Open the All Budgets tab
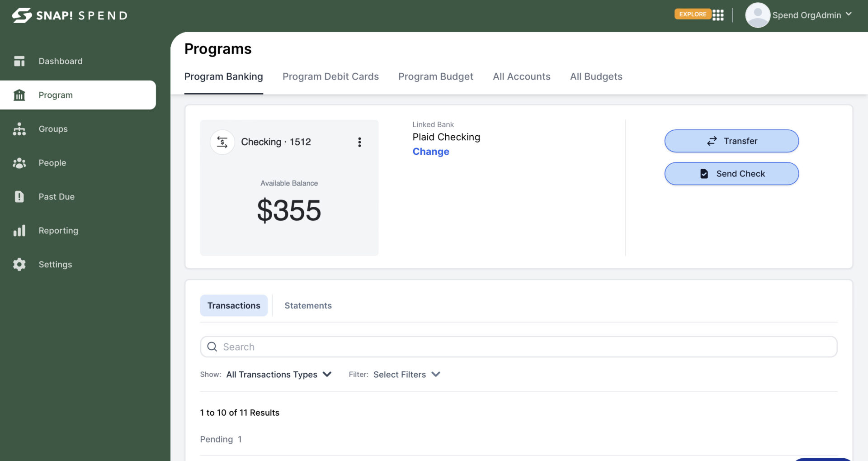Viewport: 868px width, 461px height. pos(596,76)
